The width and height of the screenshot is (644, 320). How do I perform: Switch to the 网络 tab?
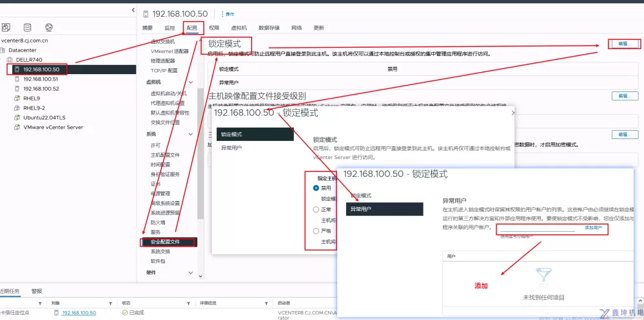297,28
